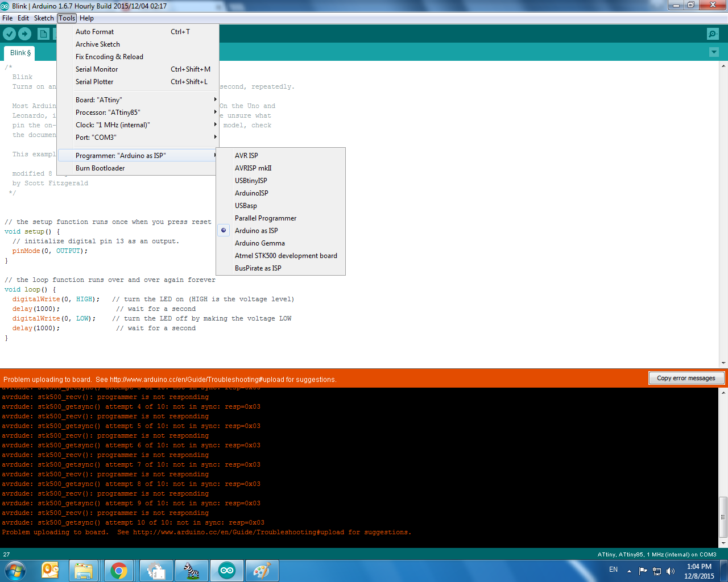Screen dimensions: 728x582
Task: Select Parallel Programmer option
Action: tap(280, 218)
